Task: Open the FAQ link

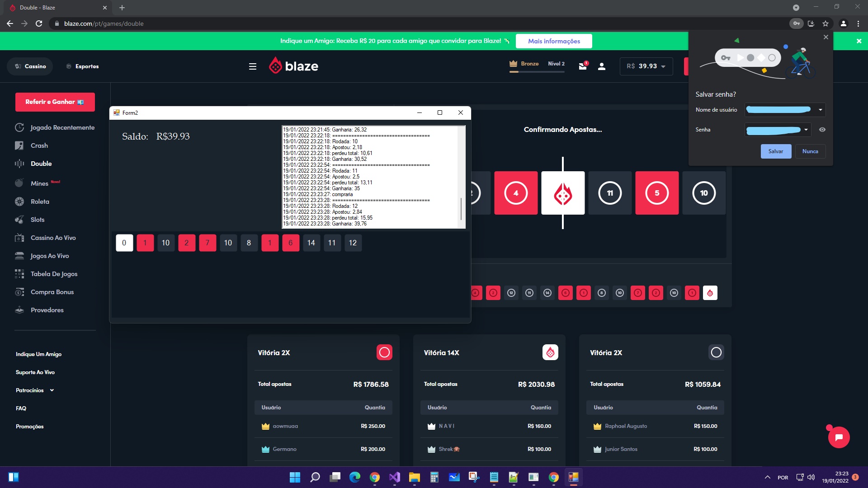Action: (x=21, y=408)
